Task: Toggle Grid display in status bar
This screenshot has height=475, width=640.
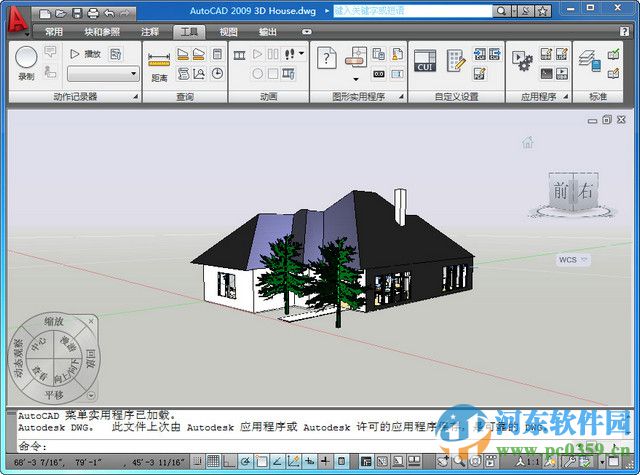Action: pos(213,462)
